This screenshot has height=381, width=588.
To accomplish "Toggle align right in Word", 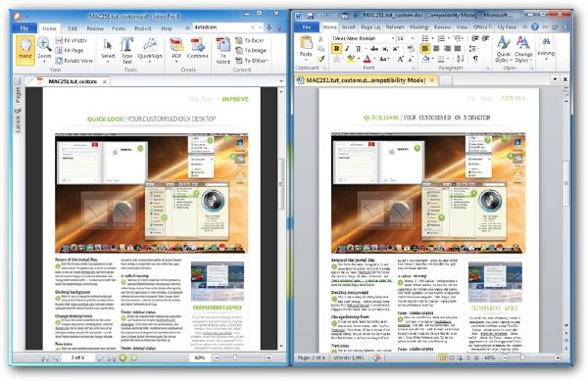I will pos(447,48).
